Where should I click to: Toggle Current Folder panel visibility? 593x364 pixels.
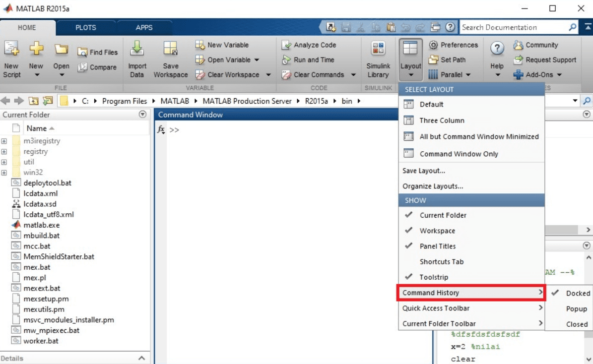click(471, 215)
